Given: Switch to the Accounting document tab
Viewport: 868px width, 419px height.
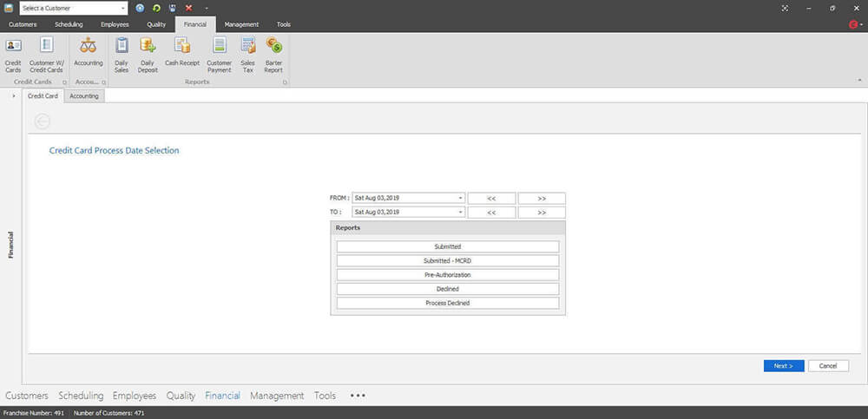Looking at the screenshot, I should 84,95.
